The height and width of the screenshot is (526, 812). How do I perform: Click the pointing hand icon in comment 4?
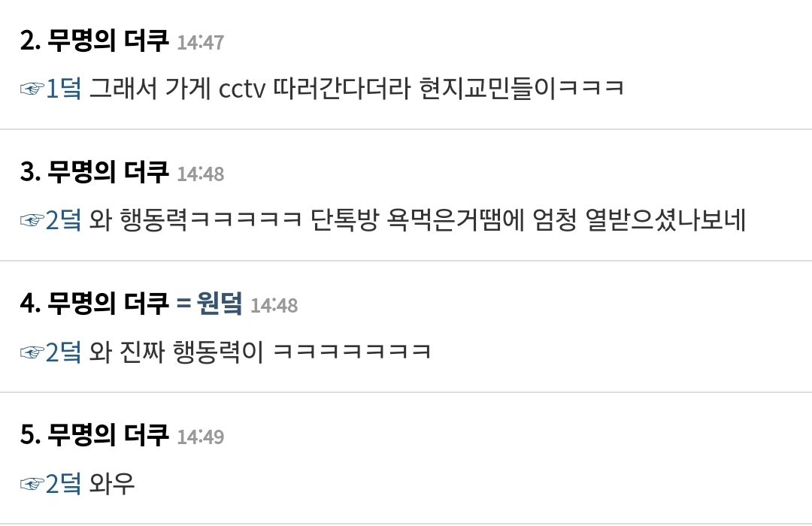pyautogui.click(x=32, y=352)
